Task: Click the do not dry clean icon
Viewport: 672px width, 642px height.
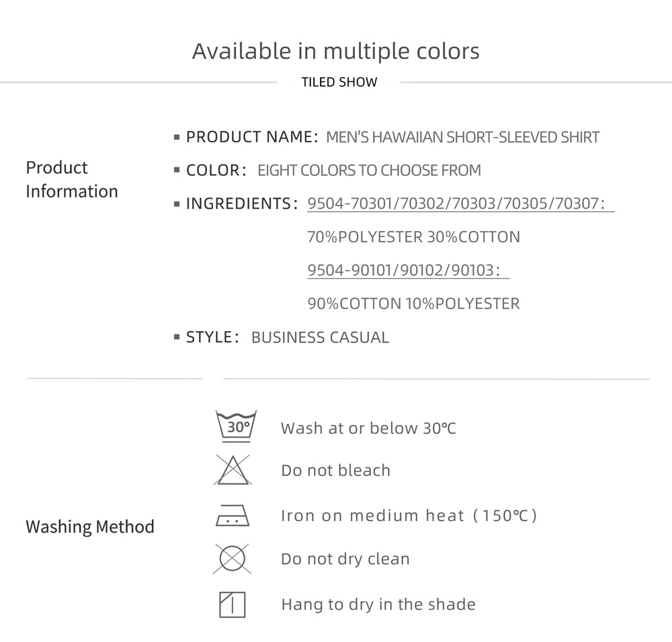Action: pos(232,559)
